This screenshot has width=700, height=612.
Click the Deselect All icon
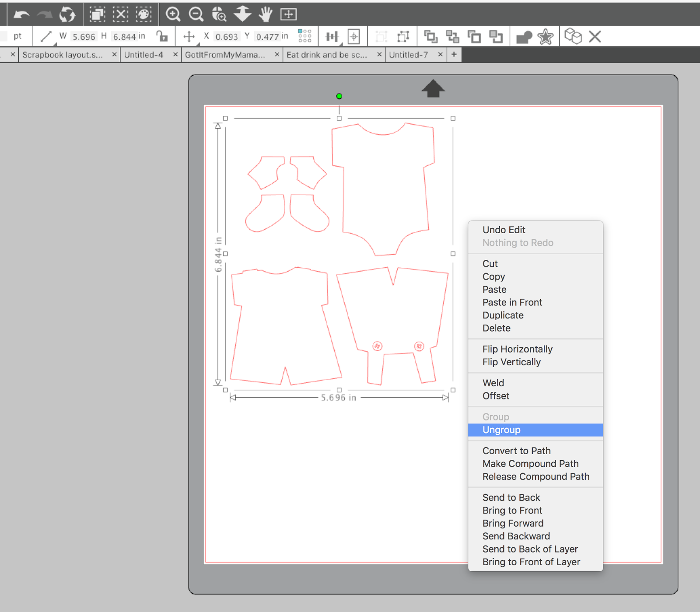[121, 14]
